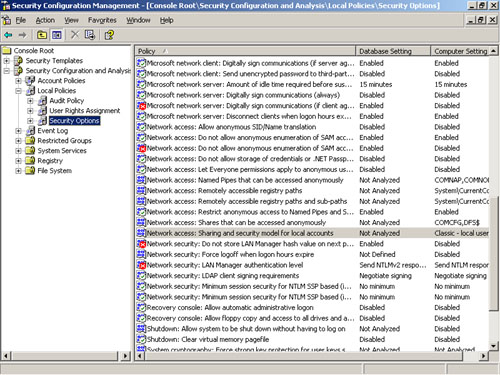
Task: Click the MMC console icon left of File
Action: pyautogui.click(x=6, y=20)
